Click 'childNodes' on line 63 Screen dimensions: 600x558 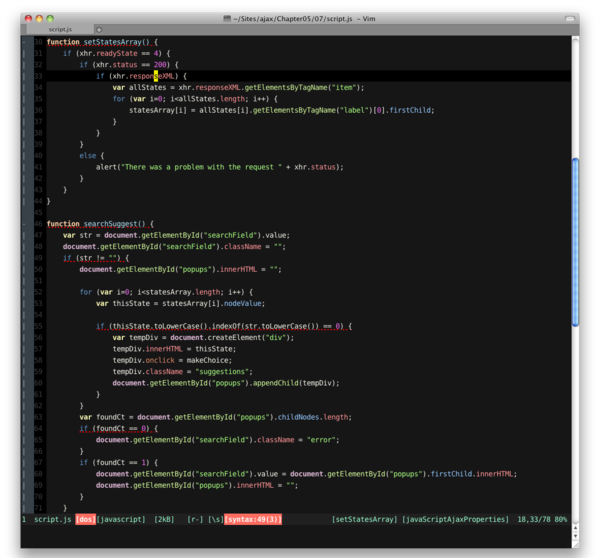[x=298, y=417]
